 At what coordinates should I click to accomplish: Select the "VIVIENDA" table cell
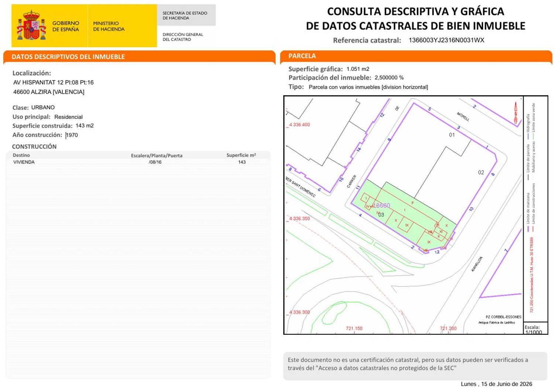pos(24,162)
